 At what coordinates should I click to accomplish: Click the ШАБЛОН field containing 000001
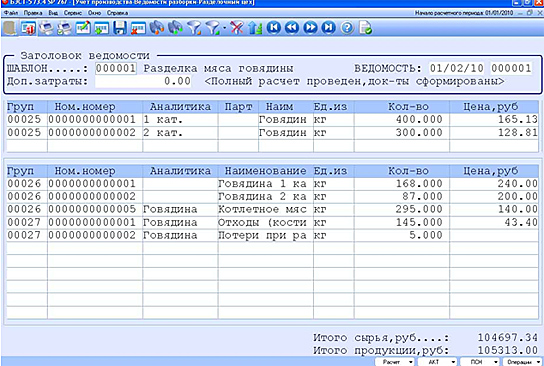pyautogui.click(x=116, y=68)
